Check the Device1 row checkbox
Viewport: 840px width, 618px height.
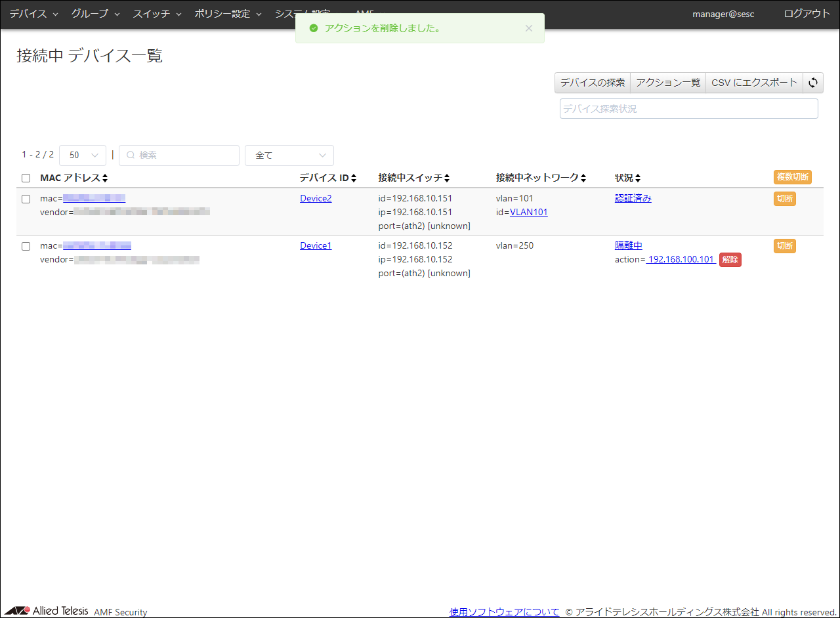[x=26, y=246]
